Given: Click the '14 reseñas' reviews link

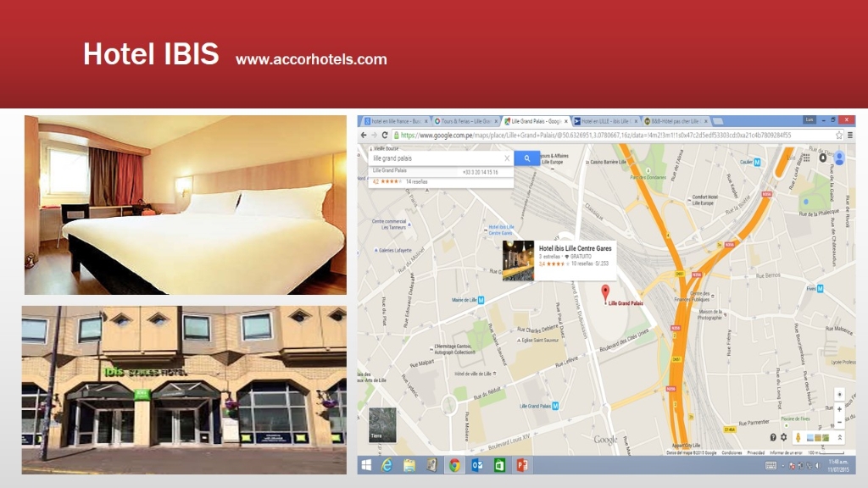Looking at the screenshot, I should click(x=416, y=181).
